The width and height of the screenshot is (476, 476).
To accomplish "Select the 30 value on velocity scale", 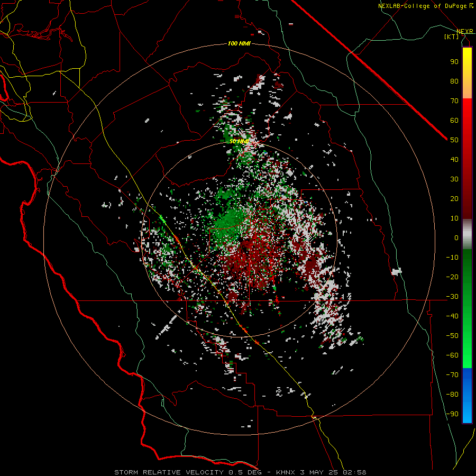I will coord(454,179).
